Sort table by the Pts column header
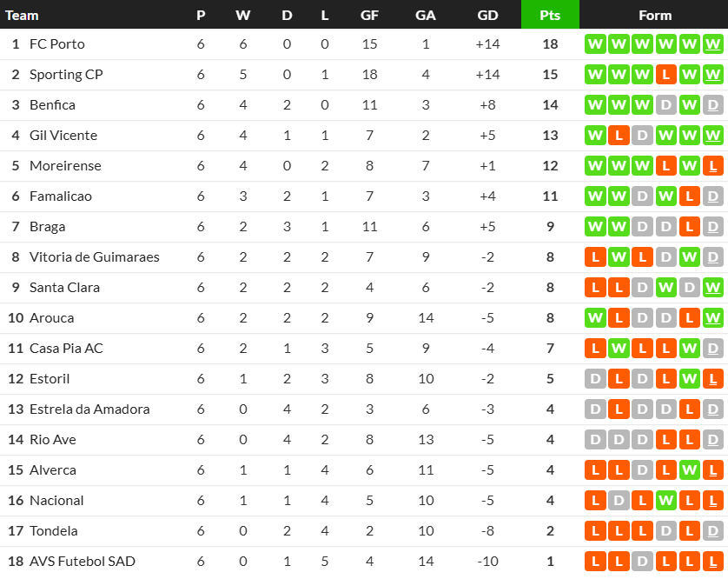728x579 pixels. pos(550,15)
